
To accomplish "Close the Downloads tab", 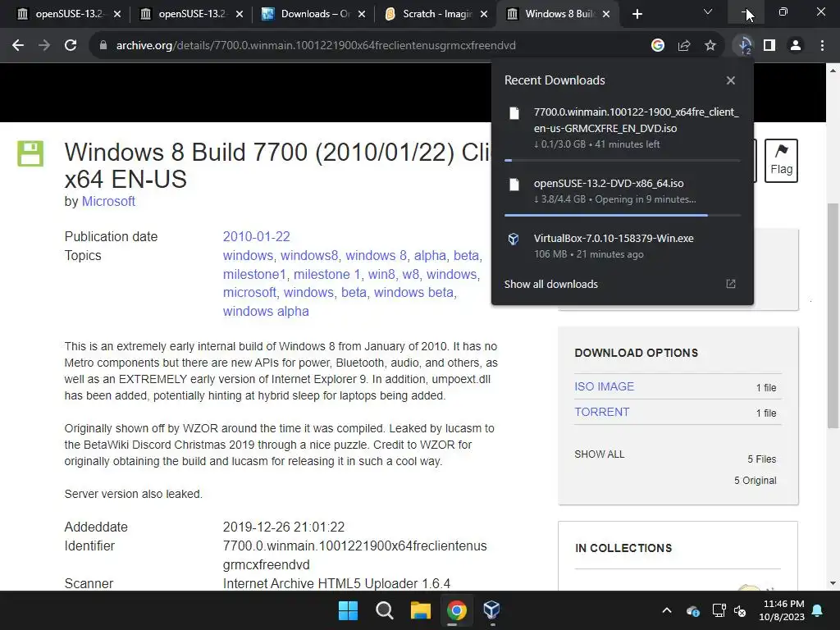I will 362,14.
